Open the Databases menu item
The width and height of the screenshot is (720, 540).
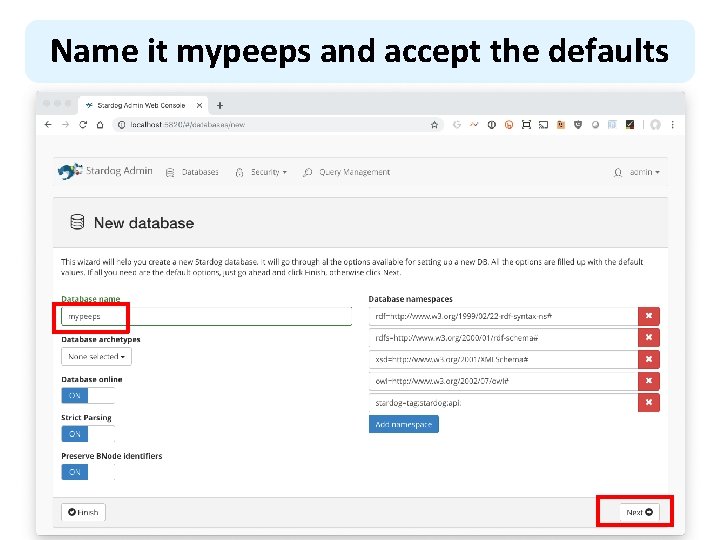[192, 172]
